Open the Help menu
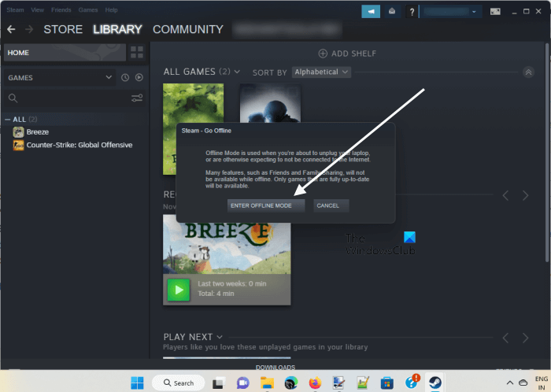 click(112, 9)
